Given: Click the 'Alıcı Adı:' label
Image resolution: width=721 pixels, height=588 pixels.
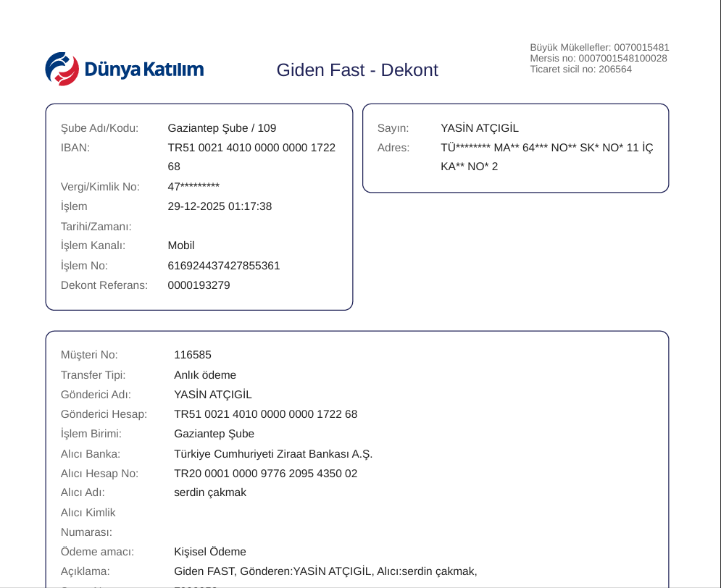Looking at the screenshot, I should (83, 492).
